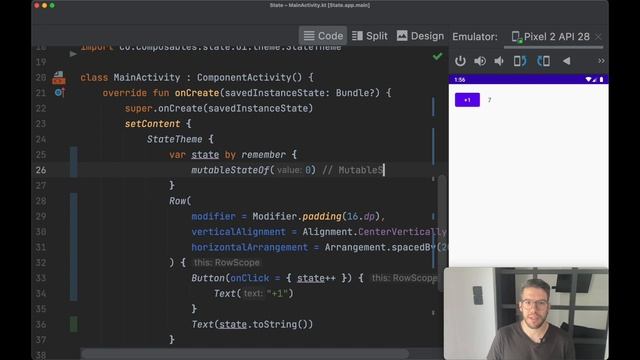The height and width of the screenshot is (360, 640).
Task: Switch editor to Code view
Action: [323, 36]
